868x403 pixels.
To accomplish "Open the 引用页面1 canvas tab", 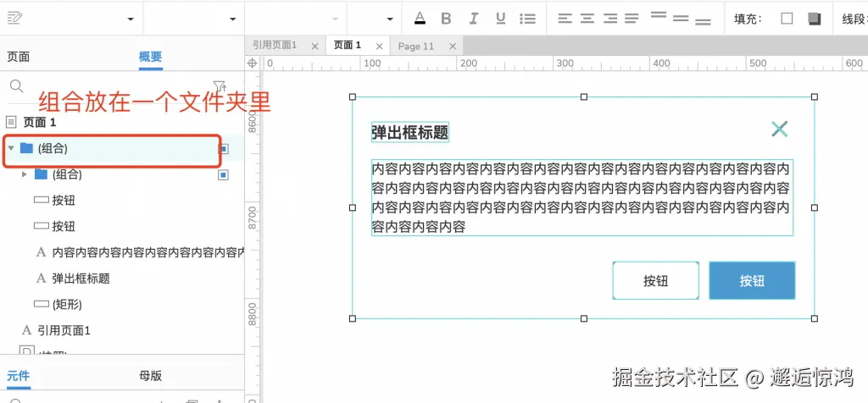I will [x=275, y=46].
